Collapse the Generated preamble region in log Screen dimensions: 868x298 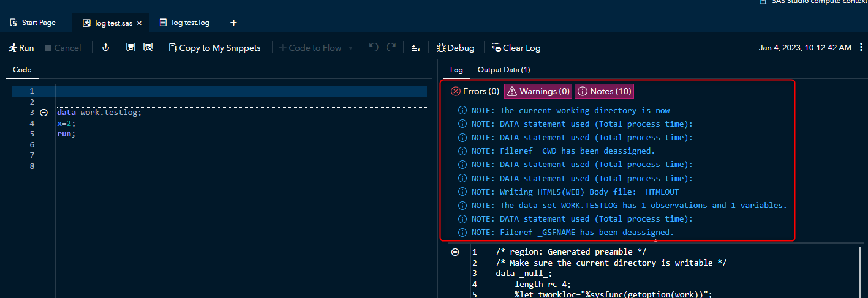tap(455, 252)
